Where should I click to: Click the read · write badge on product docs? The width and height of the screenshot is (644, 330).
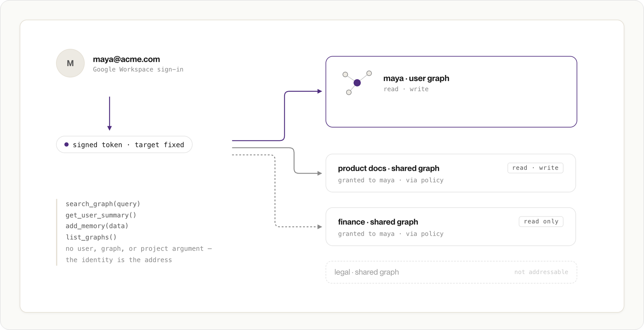[x=535, y=168]
